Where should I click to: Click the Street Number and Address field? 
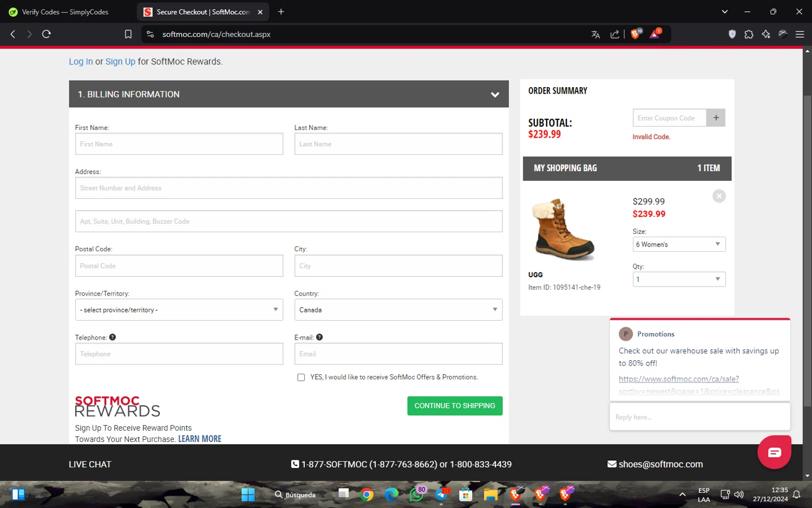289,188
